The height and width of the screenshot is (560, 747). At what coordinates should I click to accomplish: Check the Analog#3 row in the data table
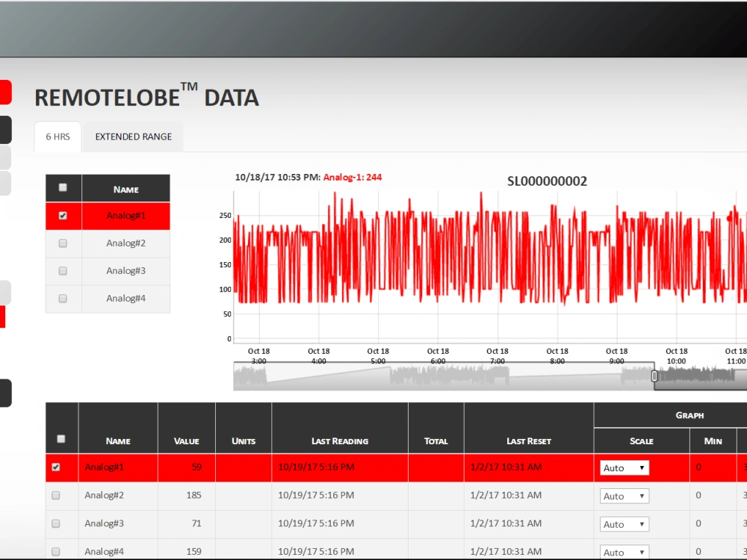(56, 523)
